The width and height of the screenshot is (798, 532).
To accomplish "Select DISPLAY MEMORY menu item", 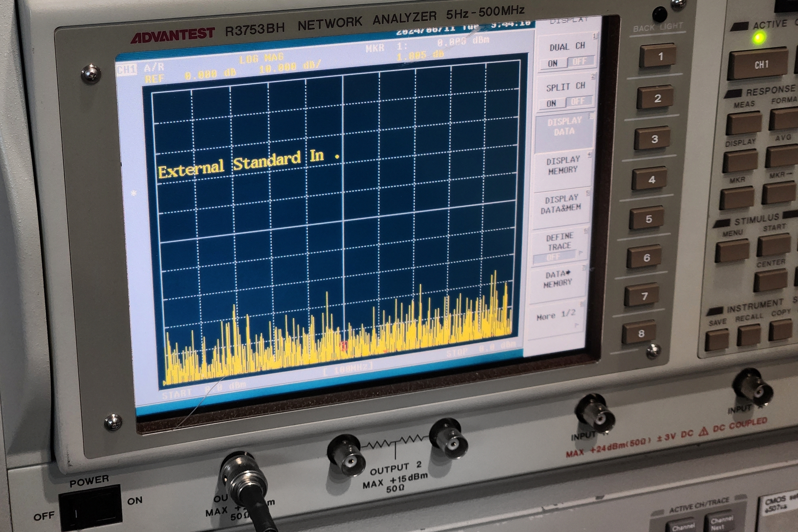I will pos(563,166).
